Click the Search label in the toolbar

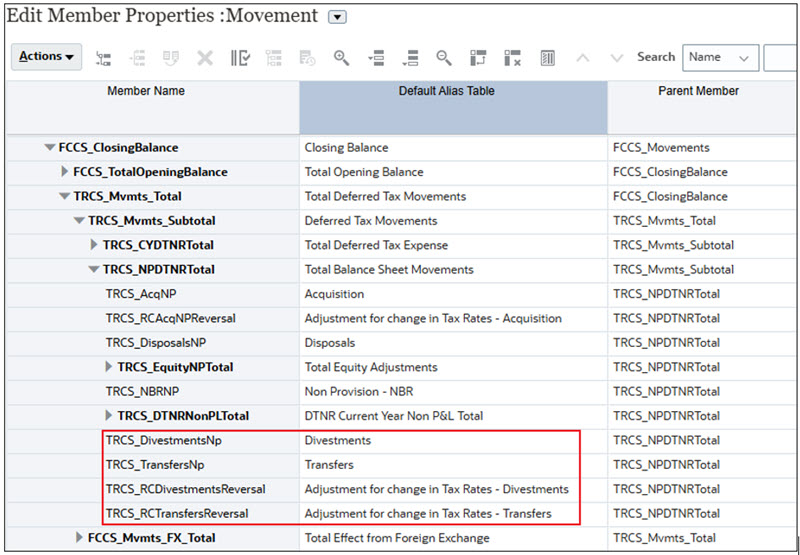(656, 57)
